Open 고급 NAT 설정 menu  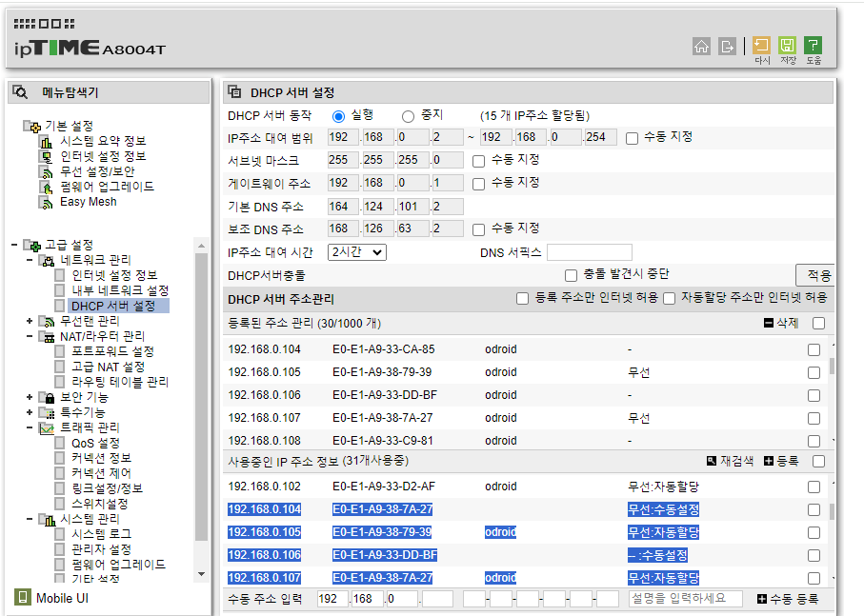[109, 367]
